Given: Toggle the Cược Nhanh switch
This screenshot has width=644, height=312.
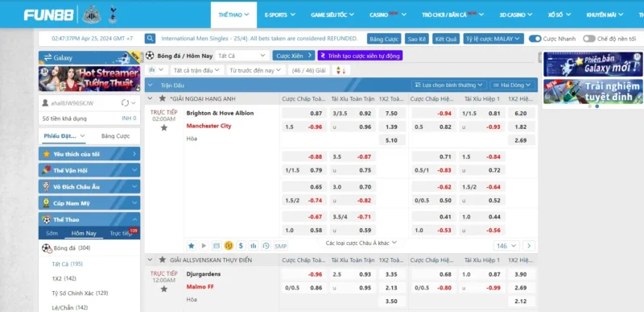Looking at the screenshot, I should coord(535,39).
